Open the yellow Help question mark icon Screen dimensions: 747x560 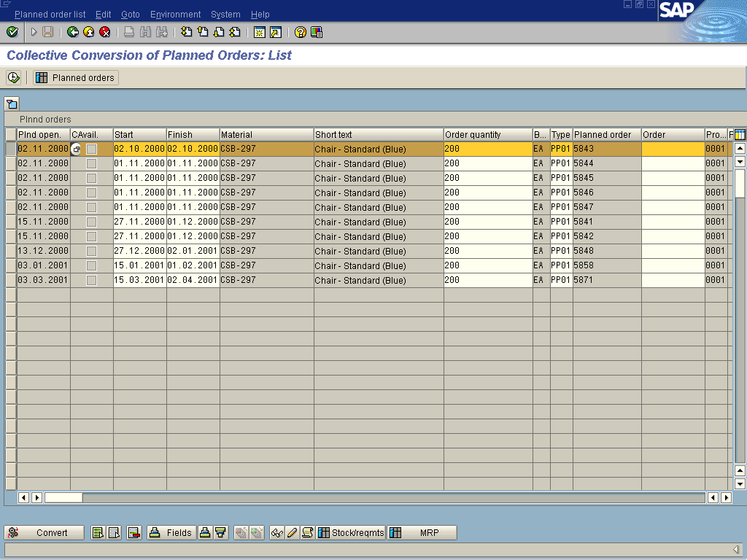pyautogui.click(x=300, y=32)
